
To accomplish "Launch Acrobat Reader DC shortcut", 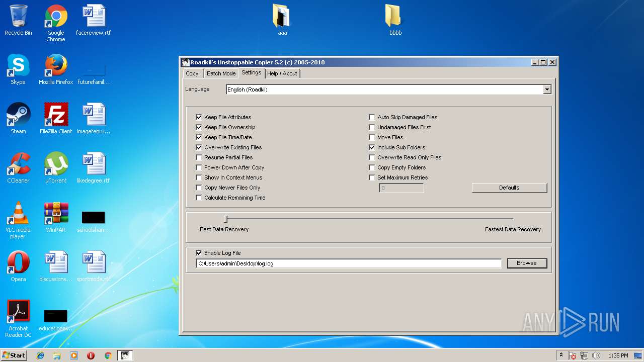I will (x=18, y=319).
